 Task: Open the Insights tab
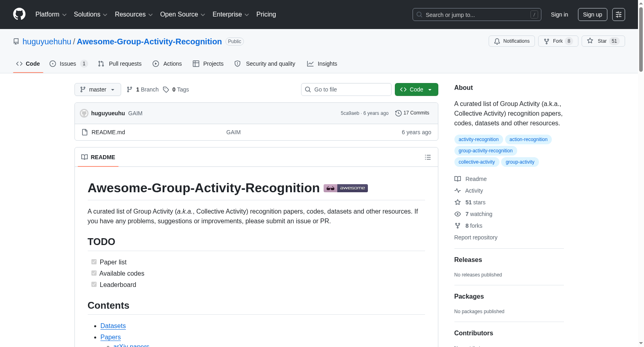click(x=322, y=64)
